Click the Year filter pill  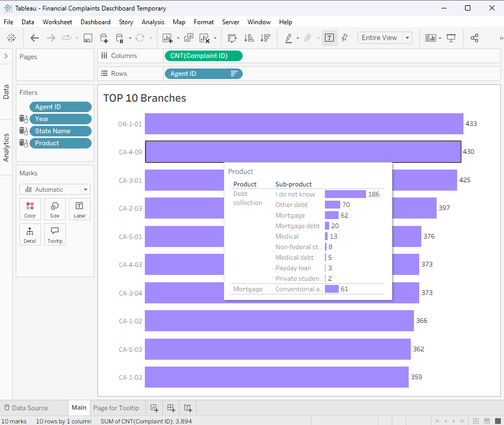[x=61, y=119]
